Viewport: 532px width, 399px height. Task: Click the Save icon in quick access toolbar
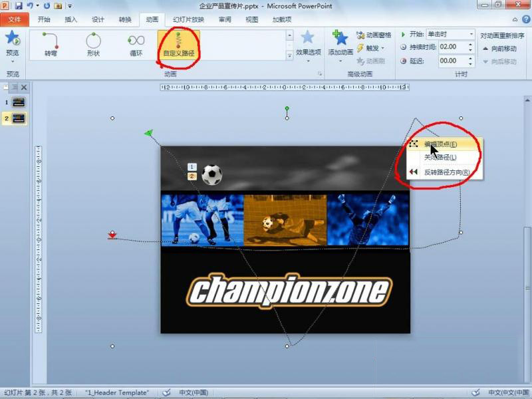(x=19, y=6)
